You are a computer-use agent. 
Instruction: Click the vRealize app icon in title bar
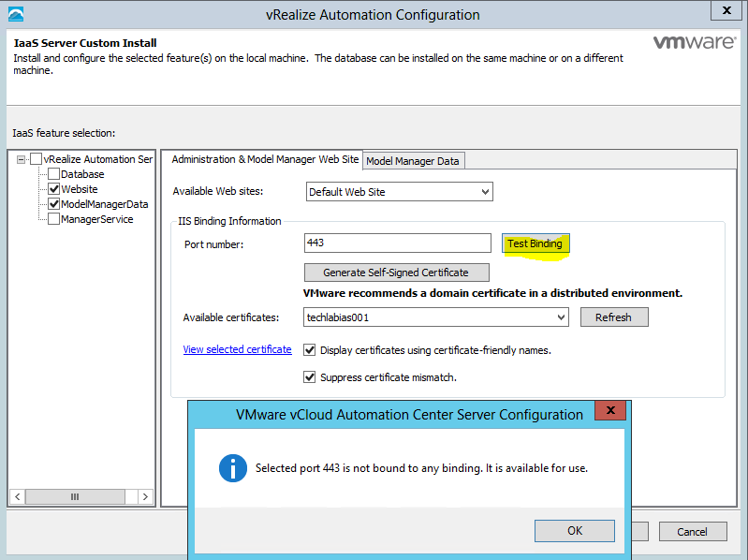[16, 14]
